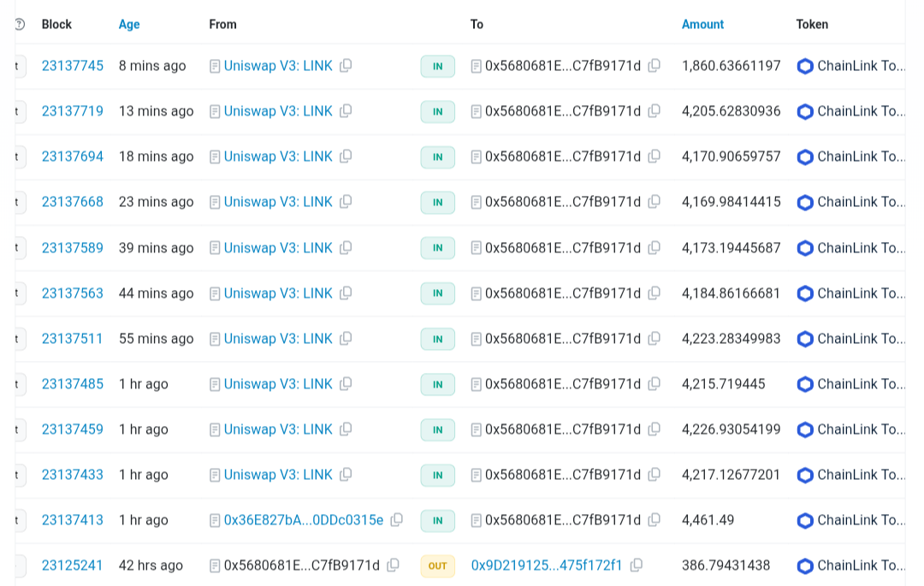Viewport: 924px width, 586px height.
Task: Select amount 4,215.719445
Action: click(724, 384)
